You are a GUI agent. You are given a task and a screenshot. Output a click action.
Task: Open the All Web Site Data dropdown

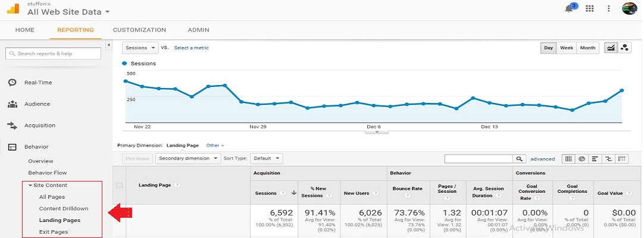68,12
